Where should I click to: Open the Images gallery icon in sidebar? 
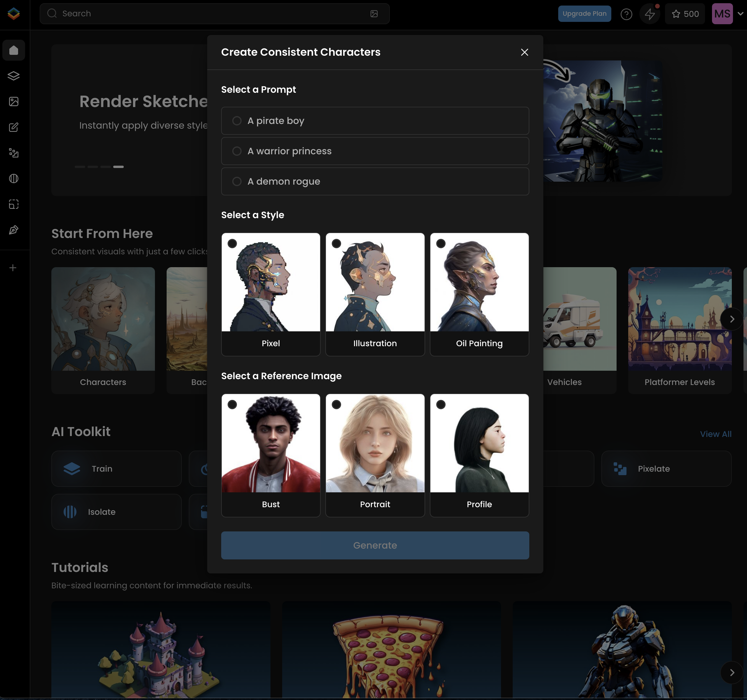click(13, 101)
